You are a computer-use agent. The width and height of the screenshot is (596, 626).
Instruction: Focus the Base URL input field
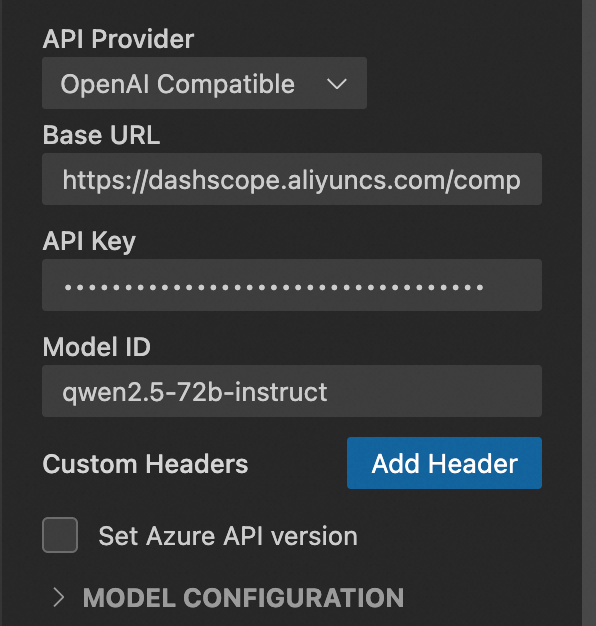tap(292, 179)
